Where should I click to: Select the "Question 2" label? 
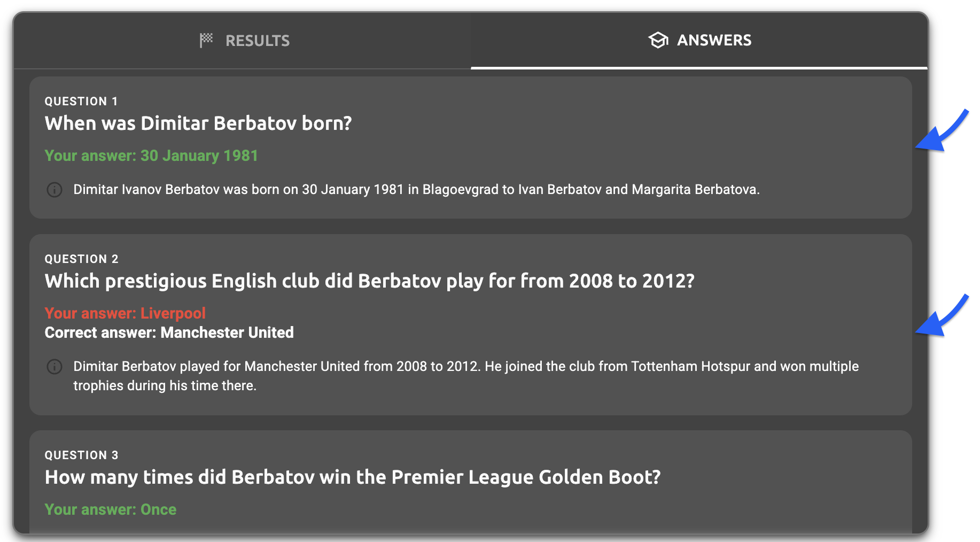(81, 259)
